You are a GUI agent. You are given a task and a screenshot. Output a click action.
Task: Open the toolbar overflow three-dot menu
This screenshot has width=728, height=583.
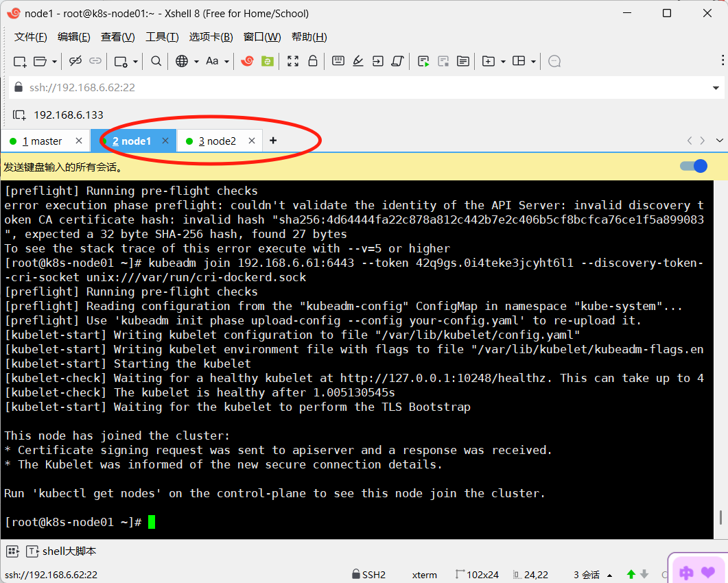click(723, 60)
